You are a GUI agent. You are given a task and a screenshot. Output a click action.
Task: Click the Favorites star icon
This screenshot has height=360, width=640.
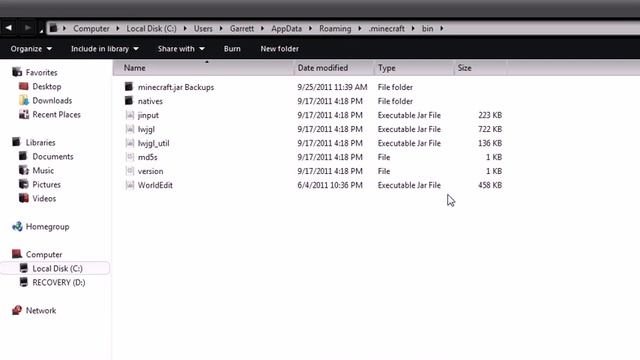click(x=17, y=72)
